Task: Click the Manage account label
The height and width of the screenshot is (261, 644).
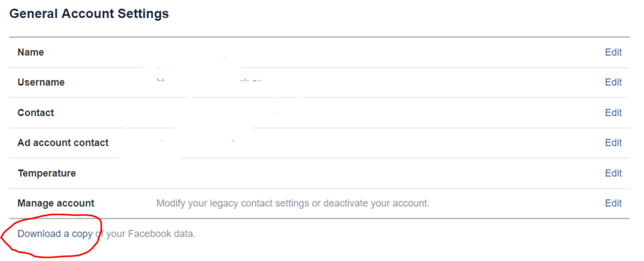Action: coord(56,203)
